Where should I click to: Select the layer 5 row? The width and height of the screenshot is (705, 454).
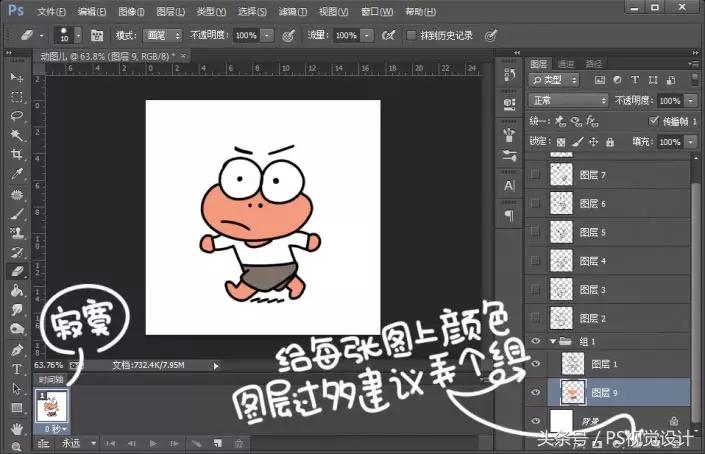(607, 232)
